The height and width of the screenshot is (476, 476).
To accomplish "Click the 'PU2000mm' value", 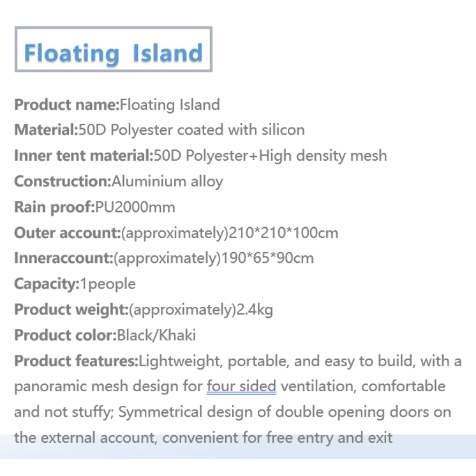I will coord(135,207).
